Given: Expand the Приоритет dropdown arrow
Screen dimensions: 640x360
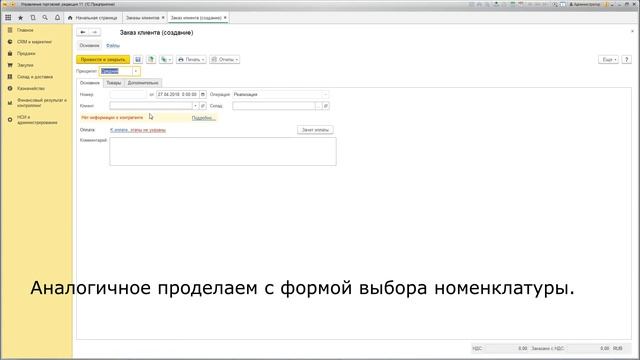Looking at the screenshot, I should click(x=136, y=71).
